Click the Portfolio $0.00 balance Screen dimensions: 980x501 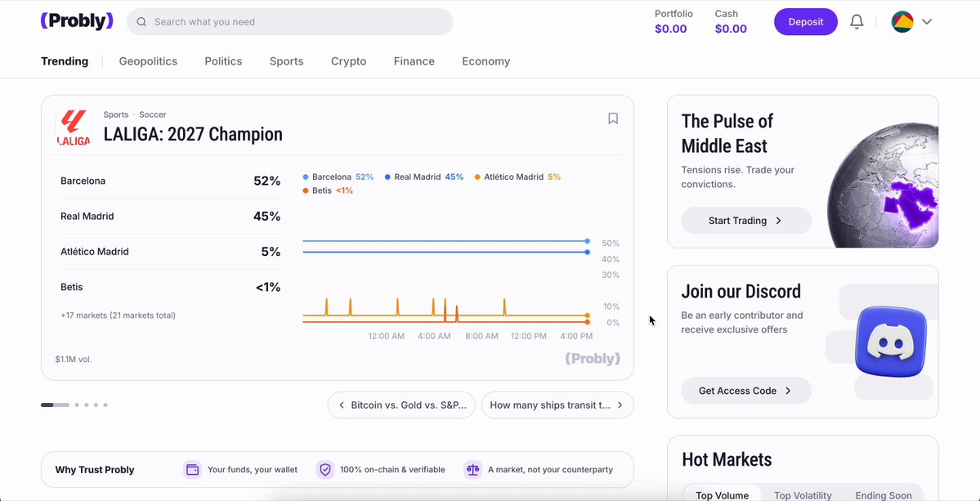(x=673, y=21)
